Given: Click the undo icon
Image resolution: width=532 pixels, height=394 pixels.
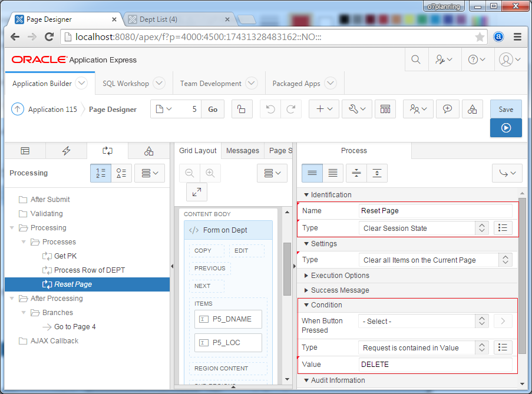Looking at the screenshot, I should tap(270, 109).
